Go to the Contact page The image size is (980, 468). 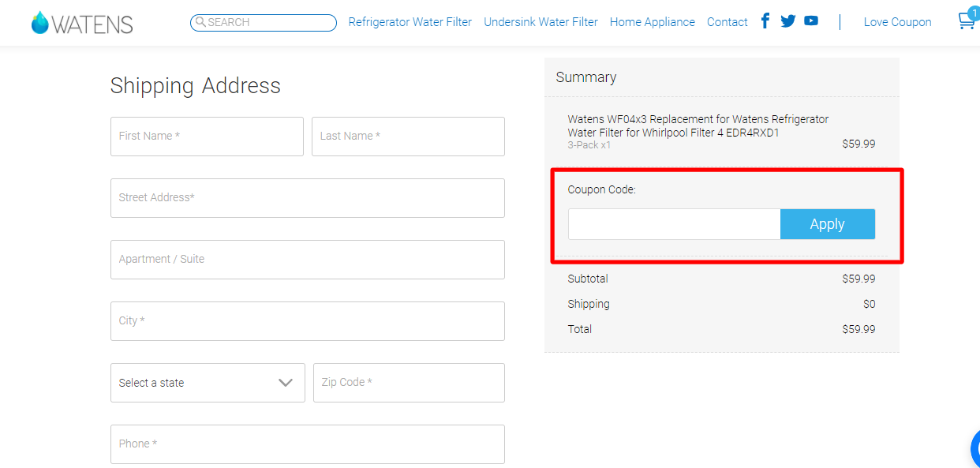(x=728, y=22)
